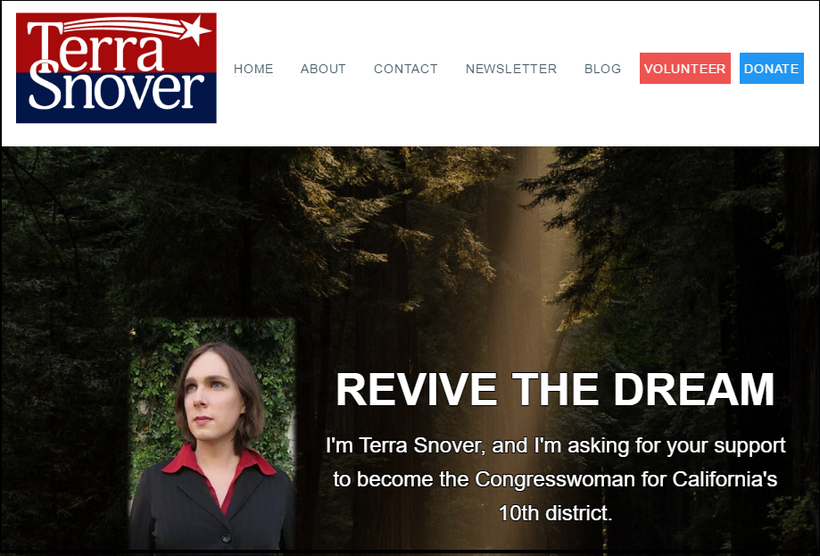This screenshot has width=820, height=556.
Task: Open the Home menu item
Action: (253, 69)
